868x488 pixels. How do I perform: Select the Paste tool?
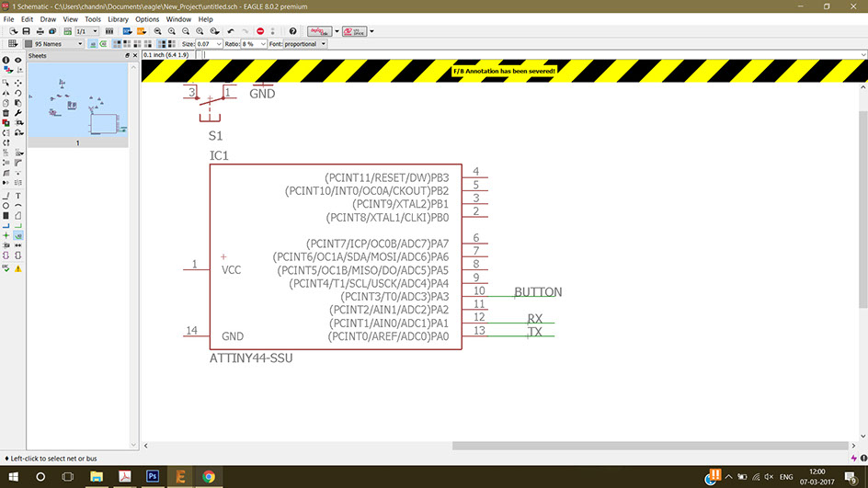coord(18,103)
